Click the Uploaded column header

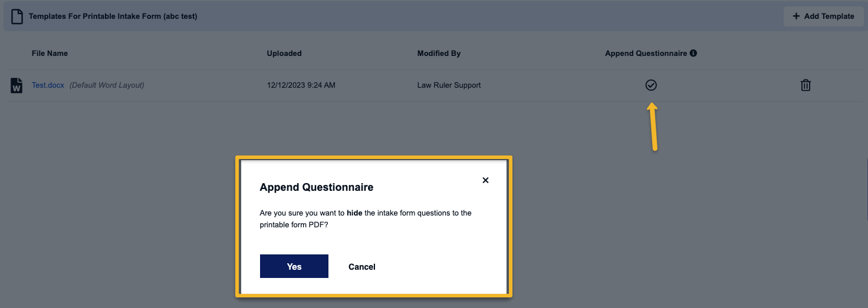pos(284,53)
